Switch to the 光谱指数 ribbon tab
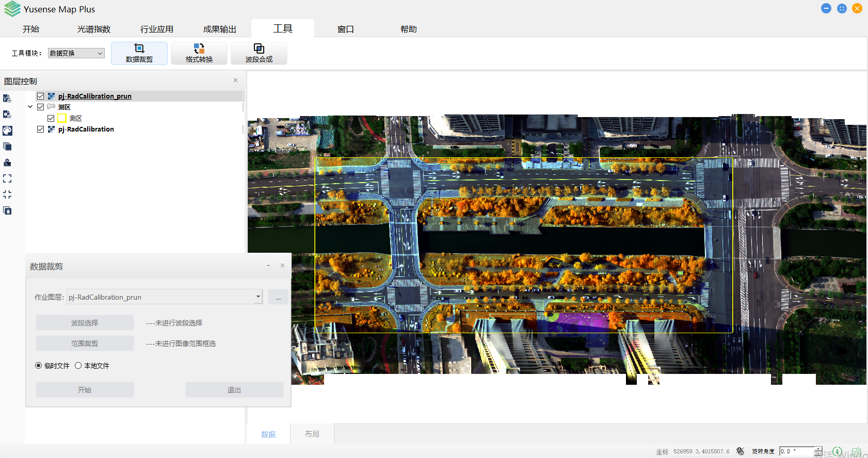The width and height of the screenshot is (868, 458). coord(94,29)
